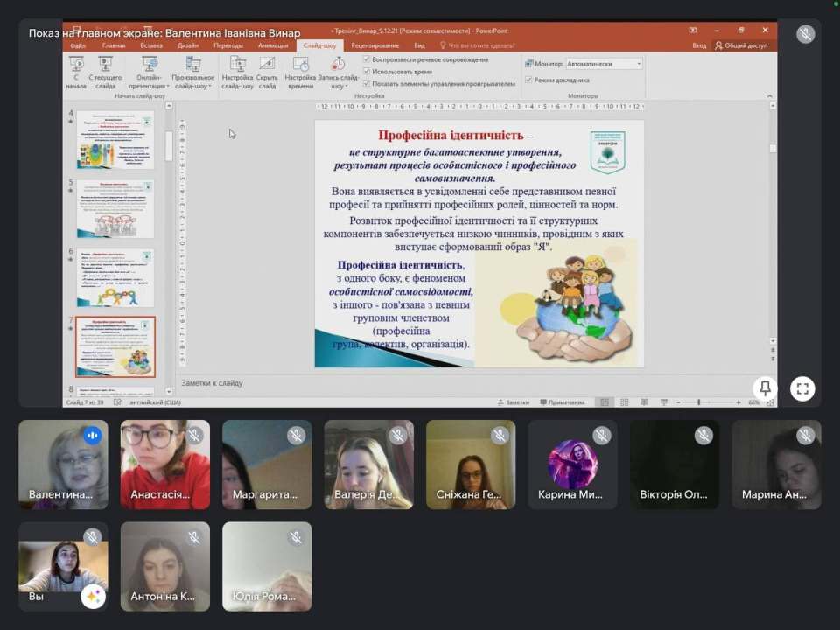Select slide 5 thumbnail in panel
Screen dimensions: 840x630
pyautogui.click(x=115, y=207)
